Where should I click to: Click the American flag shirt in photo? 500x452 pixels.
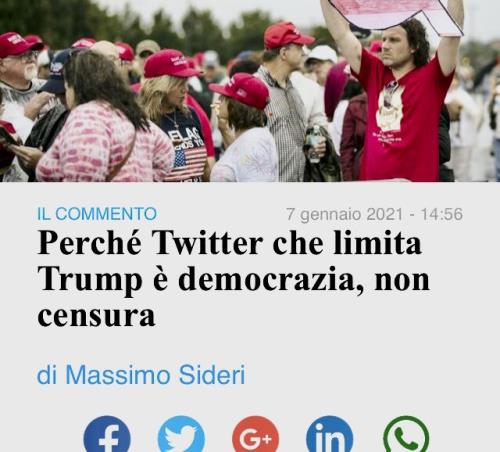click(x=189, y=162)
